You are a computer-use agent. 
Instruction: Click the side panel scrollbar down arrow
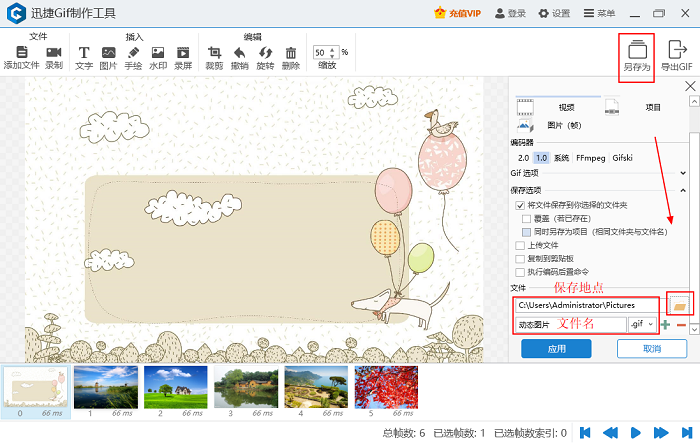click(x=694, y=329)
